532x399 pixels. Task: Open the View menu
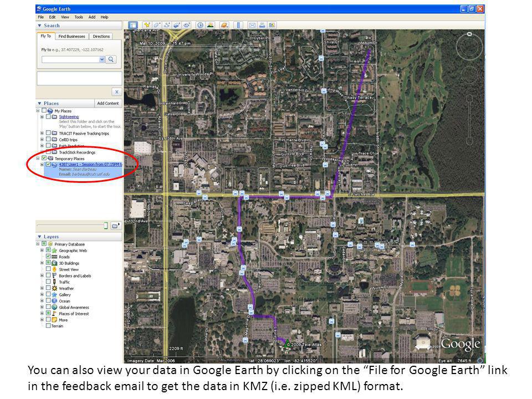click(65, 17)
